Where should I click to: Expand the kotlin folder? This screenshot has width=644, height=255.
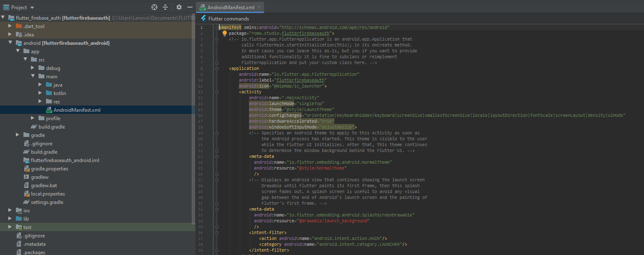(40, 93)
